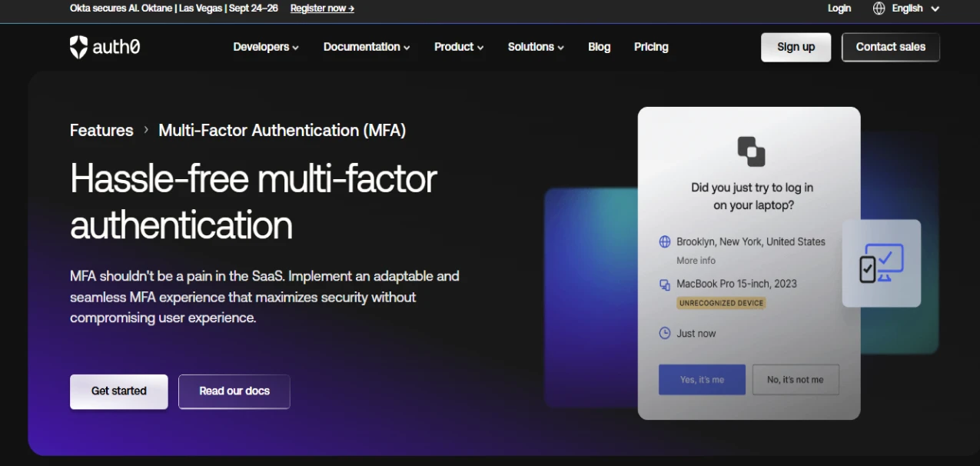980x466 pixels.
Task: Click the Read our docs button
Action: (234, 391)
